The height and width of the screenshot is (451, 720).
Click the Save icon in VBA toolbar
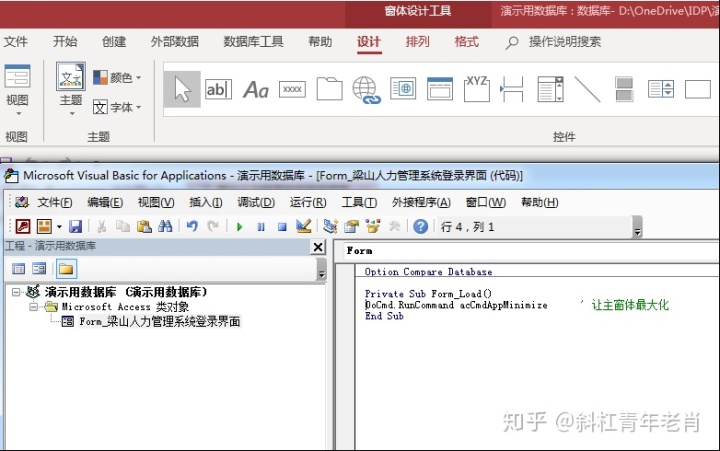click(x=75, y=226)
